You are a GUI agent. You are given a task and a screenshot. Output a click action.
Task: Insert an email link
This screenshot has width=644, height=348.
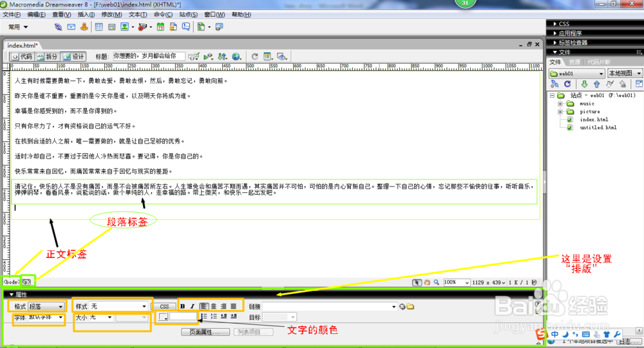[71, 27]
